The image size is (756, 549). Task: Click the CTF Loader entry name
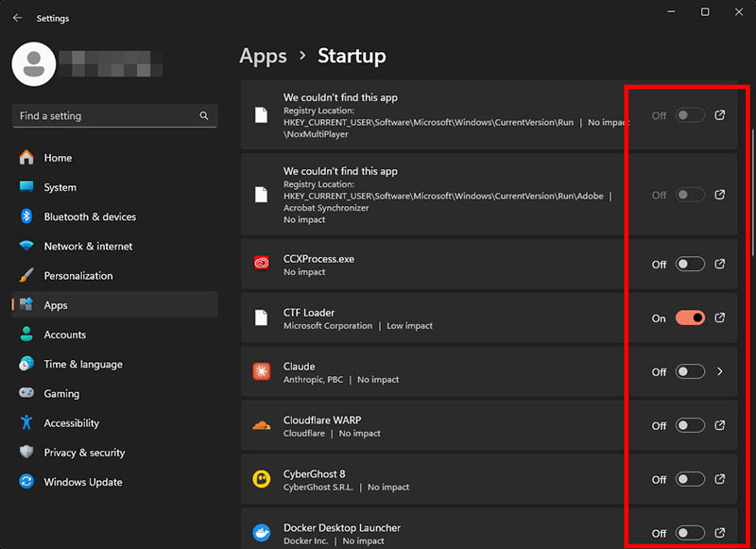click(x=309, y=313)
